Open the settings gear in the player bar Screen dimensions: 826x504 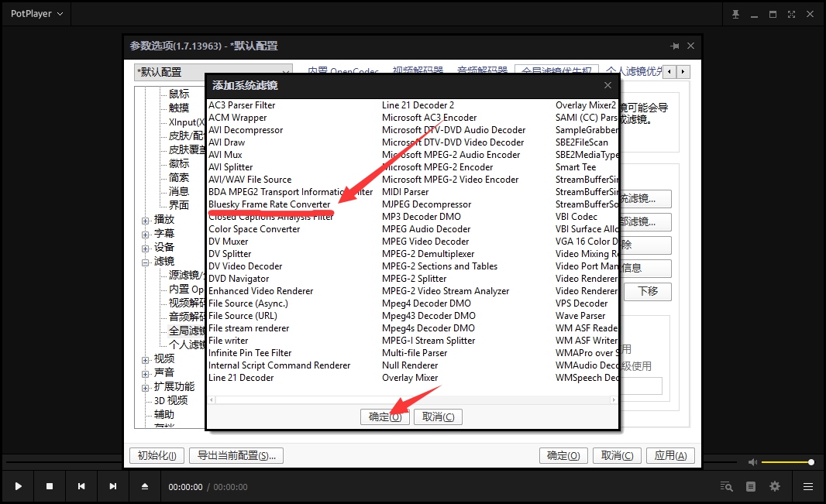tap(774, 487)
